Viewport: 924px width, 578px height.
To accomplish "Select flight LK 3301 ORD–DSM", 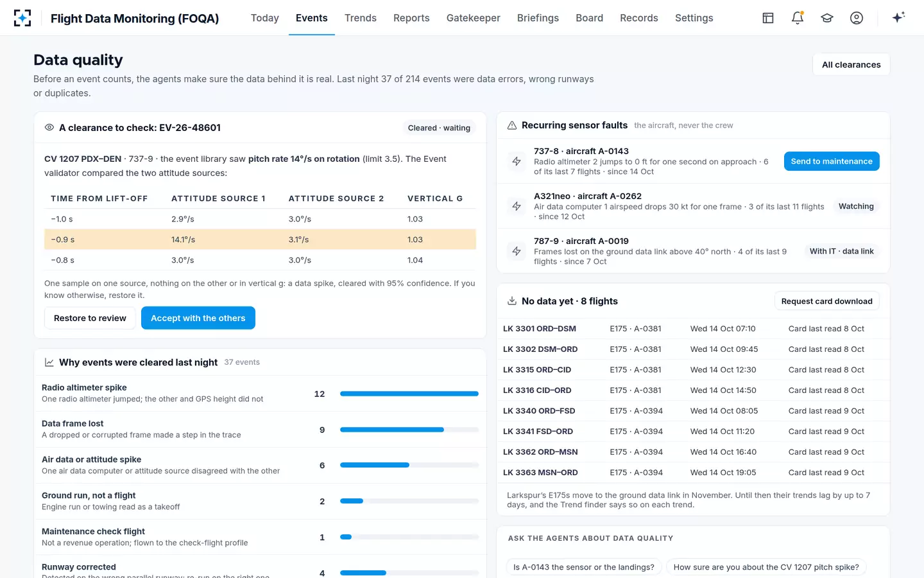I will pos(693,329).
